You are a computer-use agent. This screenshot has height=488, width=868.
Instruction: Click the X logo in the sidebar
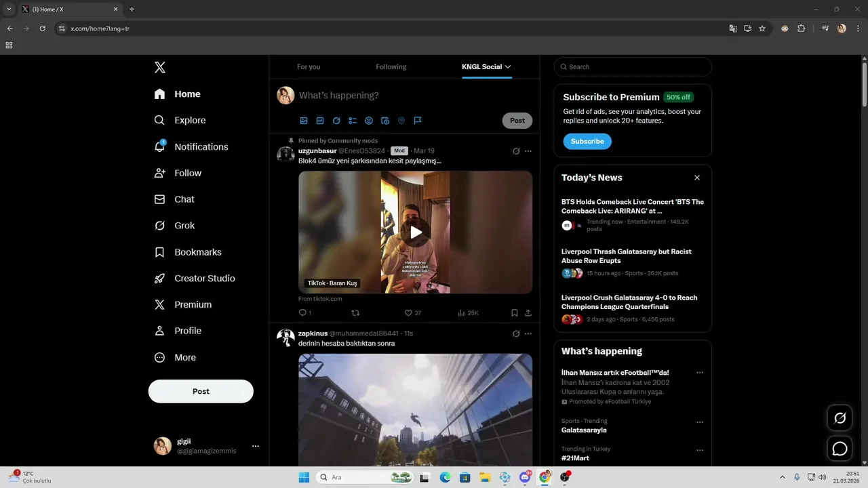click(x=159, y=67)
